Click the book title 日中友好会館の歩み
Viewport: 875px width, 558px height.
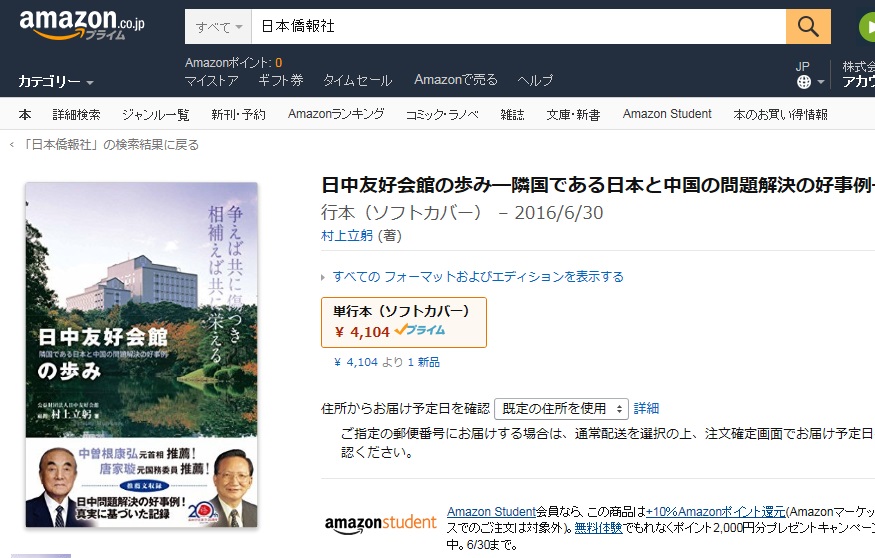[597, 185]
